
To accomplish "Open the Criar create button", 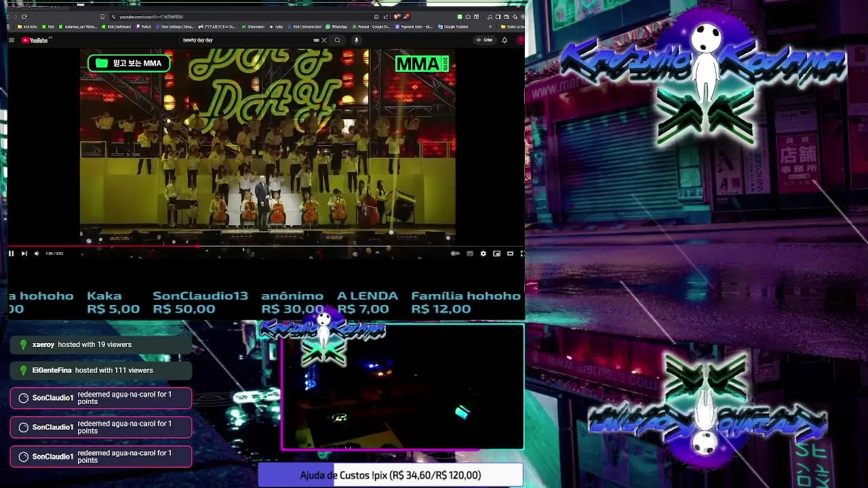I will [x=484, y=40].
